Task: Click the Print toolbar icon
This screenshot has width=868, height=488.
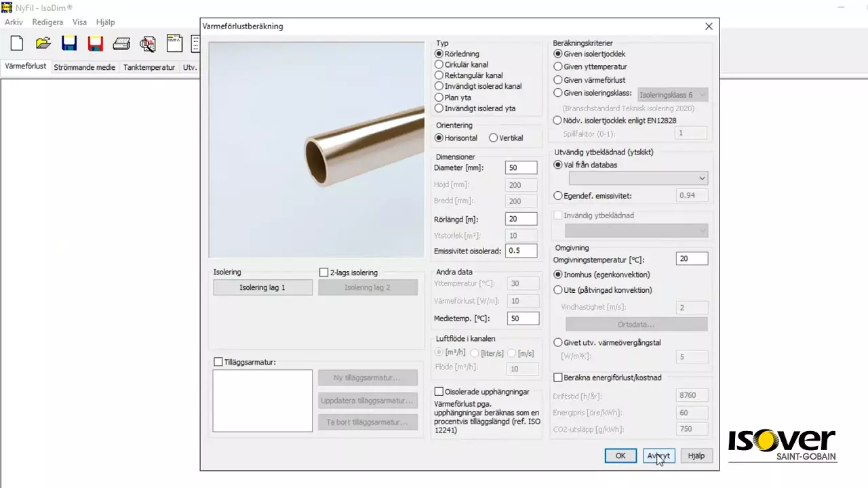Action: (x=121, y=43)
